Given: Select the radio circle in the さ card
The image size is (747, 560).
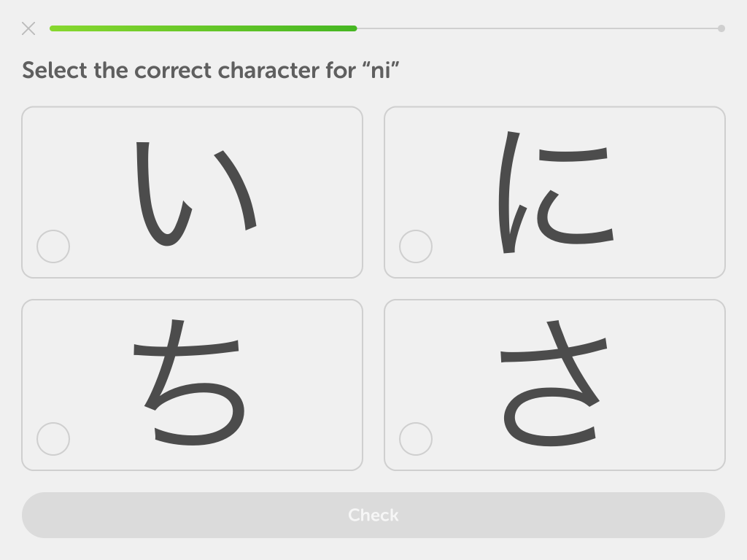Looking at the screenshot, I should (416, 438).
